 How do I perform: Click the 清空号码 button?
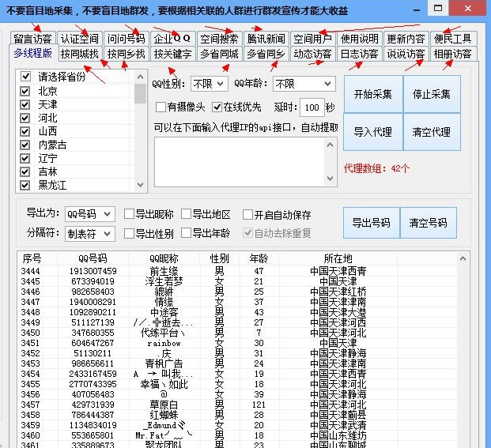pos(428,223)
